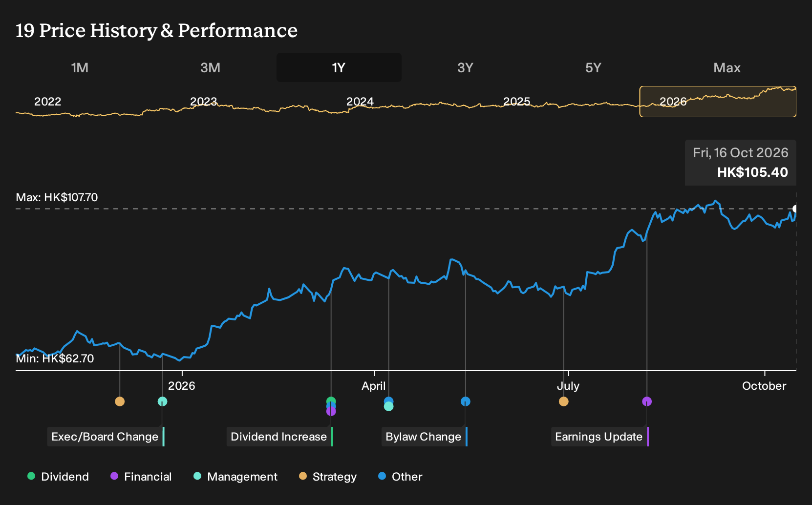Click the July axis label
This screenshot has width=812, height=505.
tap(568, 386)
